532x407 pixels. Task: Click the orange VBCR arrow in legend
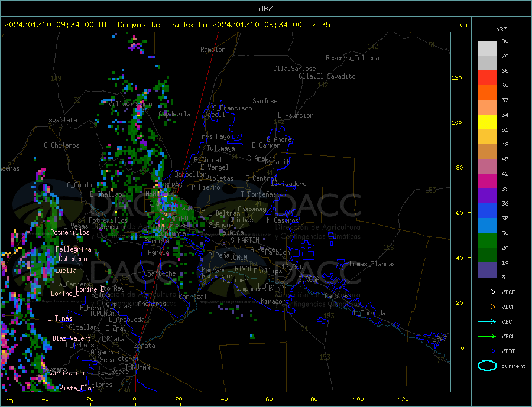coord(487,307)
